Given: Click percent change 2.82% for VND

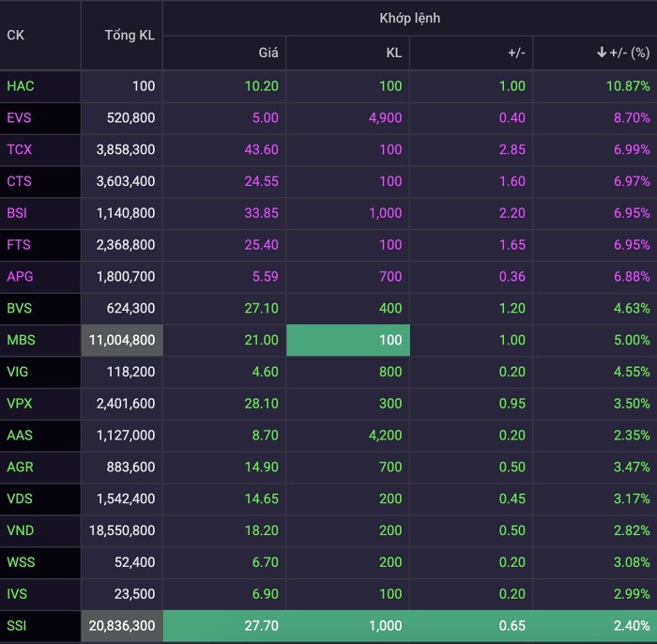Looking at the screenshot, I should click(x=632, y=530).
